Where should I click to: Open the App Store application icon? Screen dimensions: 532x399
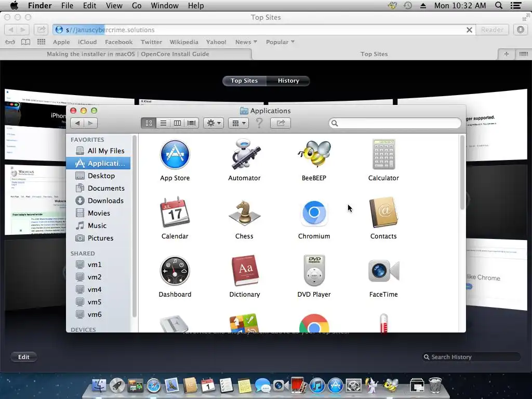pyautogui.click(x=175, y=155)
